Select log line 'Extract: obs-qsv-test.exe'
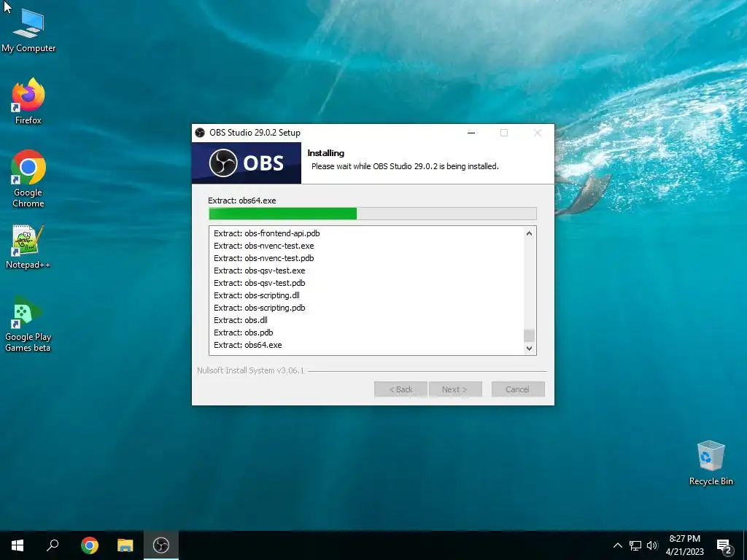Viewport: 747px width, 560px height. [x=259, y=271]
